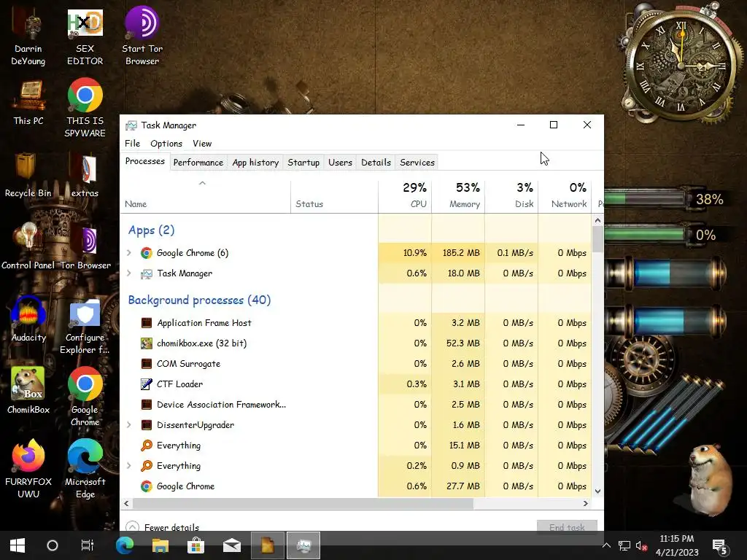Screen dimensions: 747x560
Task: Click horizontal scrollbar right arrow
Action: 586,503
